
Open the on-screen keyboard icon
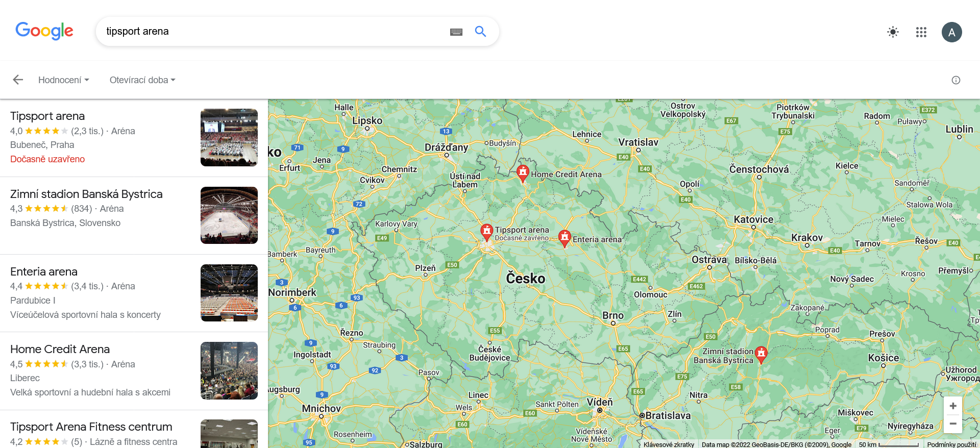tap(456, 32)
